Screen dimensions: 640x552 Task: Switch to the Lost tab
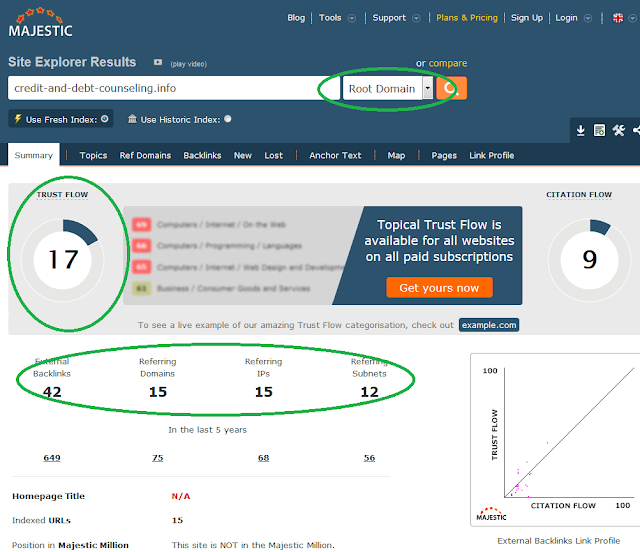coord(273,155)
